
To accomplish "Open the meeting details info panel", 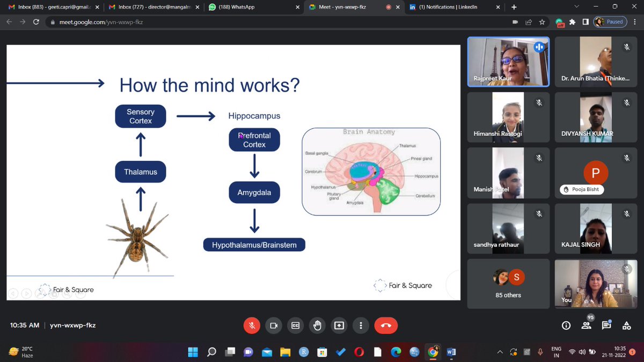I will click(566, 325).
